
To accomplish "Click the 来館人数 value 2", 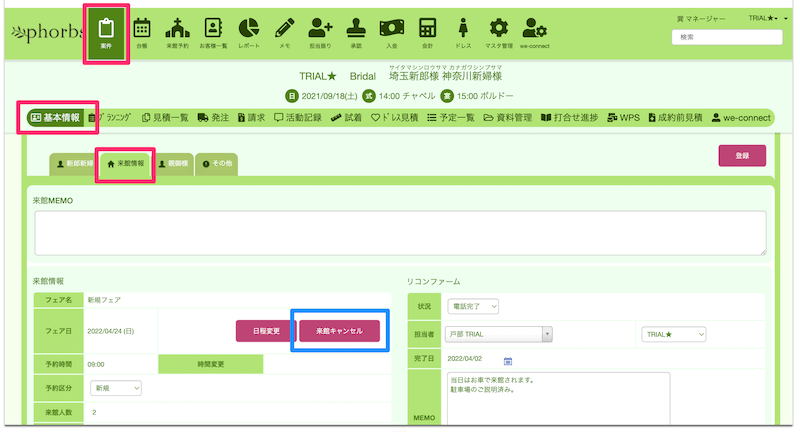I will 94,412.
